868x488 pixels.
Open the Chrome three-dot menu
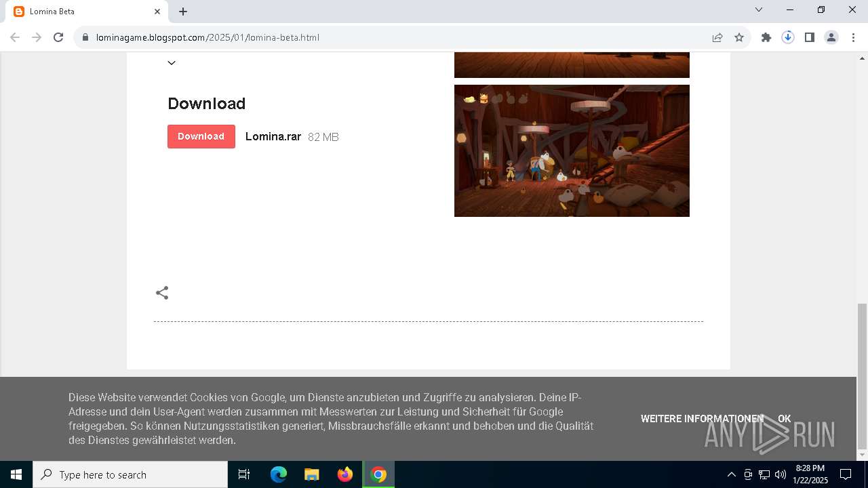click(x=853, y=37)
